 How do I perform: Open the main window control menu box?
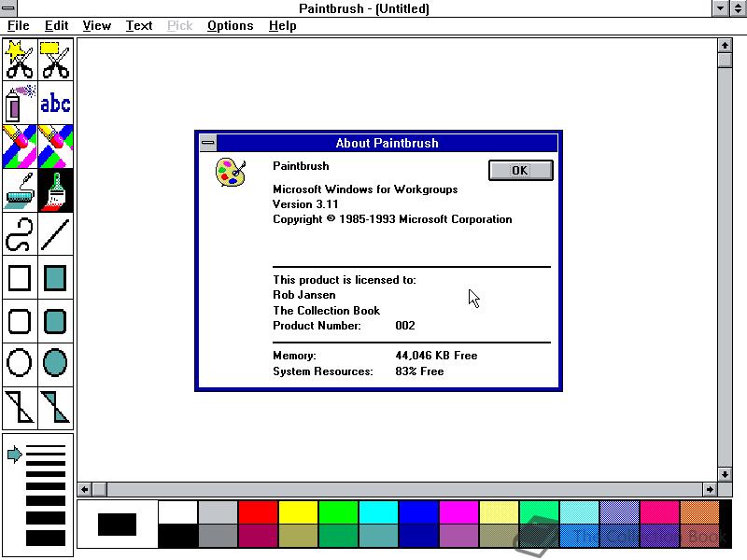coord(8,8)
